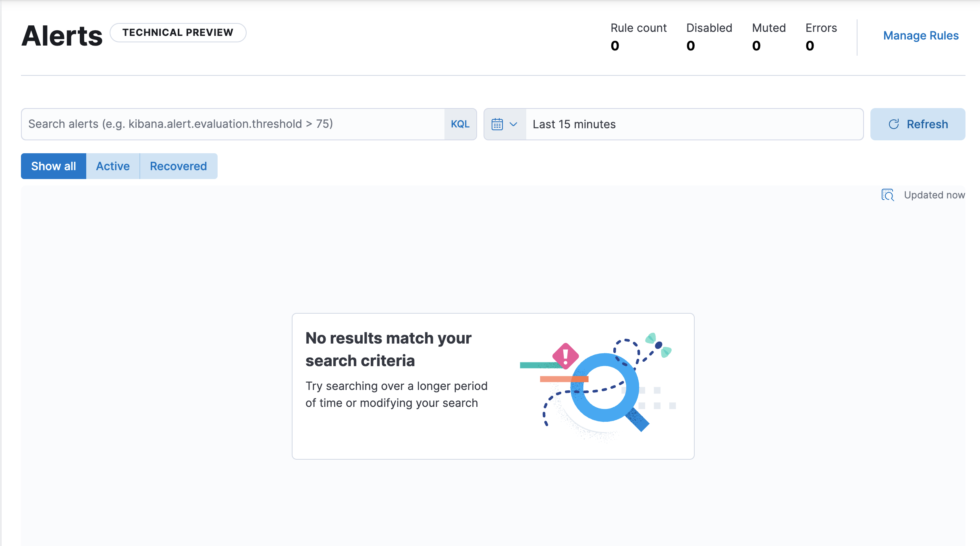980x546 pixels.
Task: Click the calendar quick menu icon
Action: point(497,124)
